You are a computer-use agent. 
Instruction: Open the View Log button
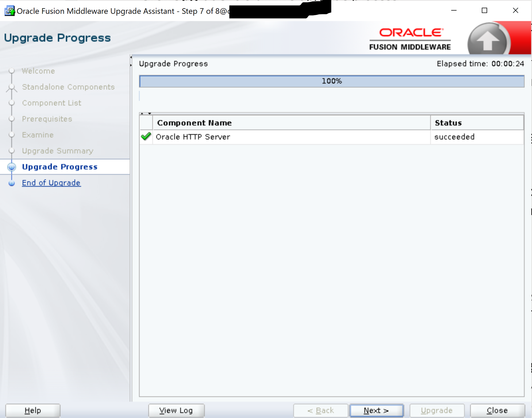176,410
